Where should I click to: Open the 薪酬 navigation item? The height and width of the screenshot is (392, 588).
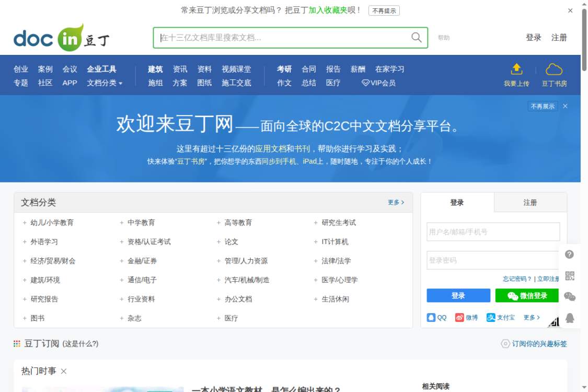click(358, 69)
